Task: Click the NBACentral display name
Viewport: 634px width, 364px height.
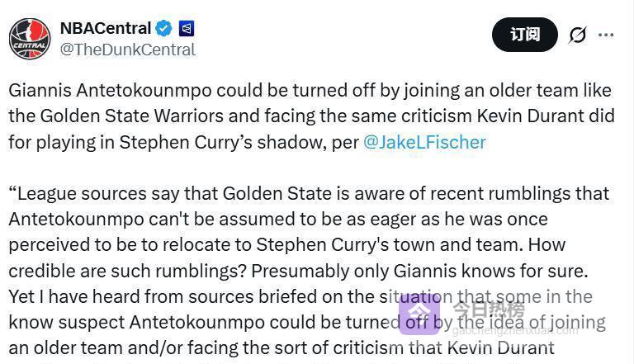Action: click(105, 29)
